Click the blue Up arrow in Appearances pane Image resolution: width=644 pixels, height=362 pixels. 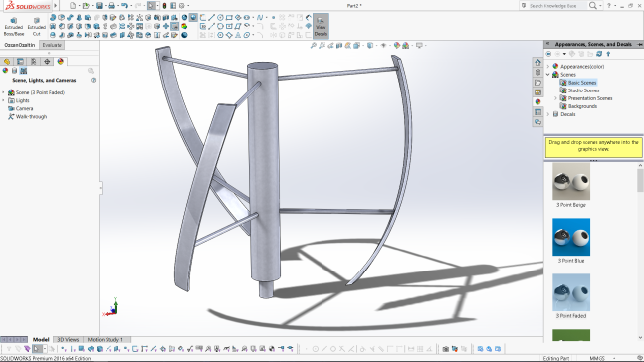(608, 54)
